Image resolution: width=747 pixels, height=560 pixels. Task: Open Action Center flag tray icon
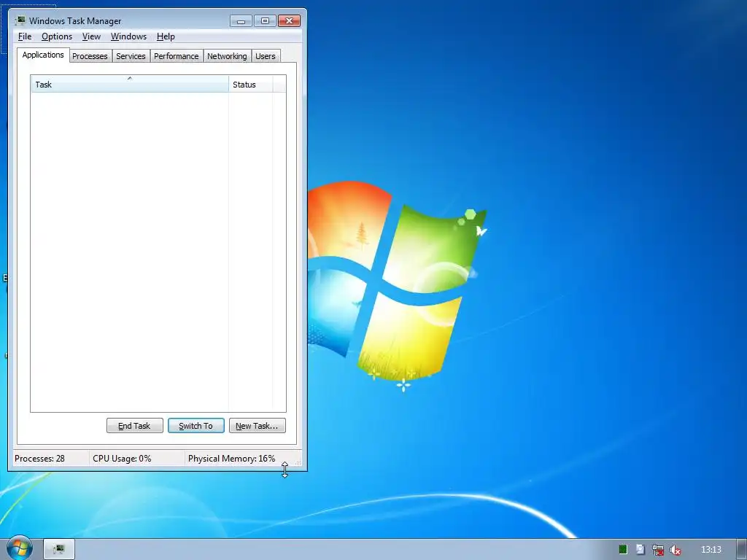640,550
